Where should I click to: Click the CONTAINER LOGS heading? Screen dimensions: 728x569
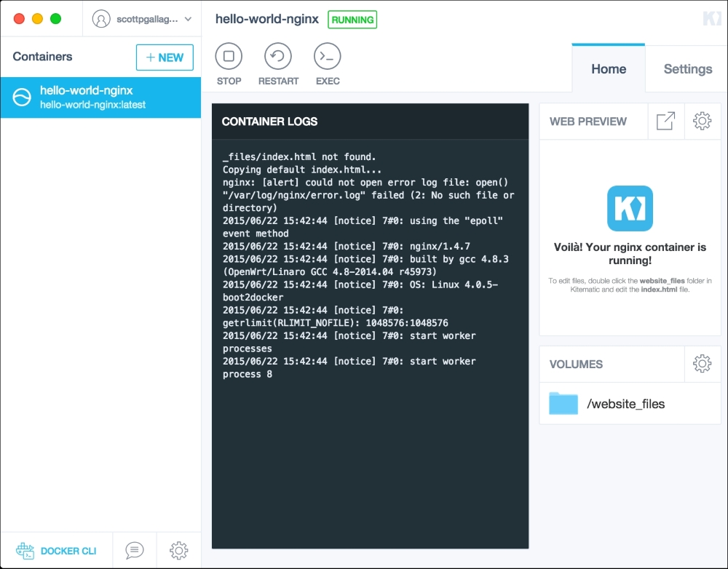click(x=269, y=122)
